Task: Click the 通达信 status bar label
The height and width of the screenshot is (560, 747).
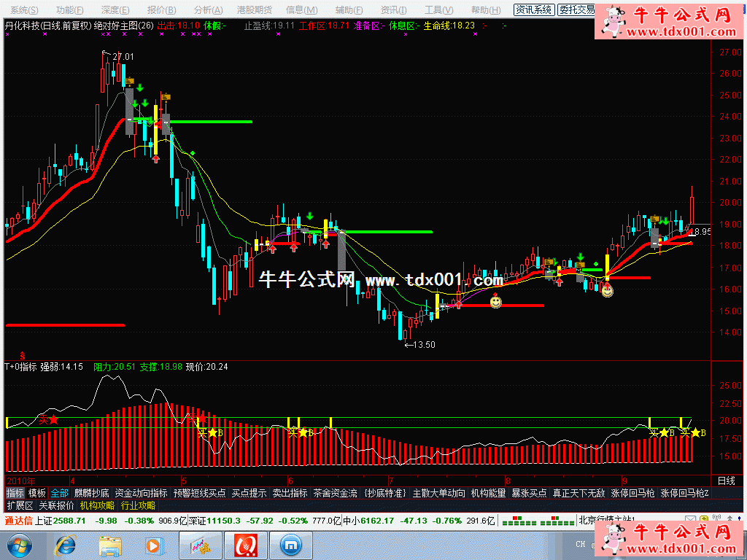Action: point(18,521)
